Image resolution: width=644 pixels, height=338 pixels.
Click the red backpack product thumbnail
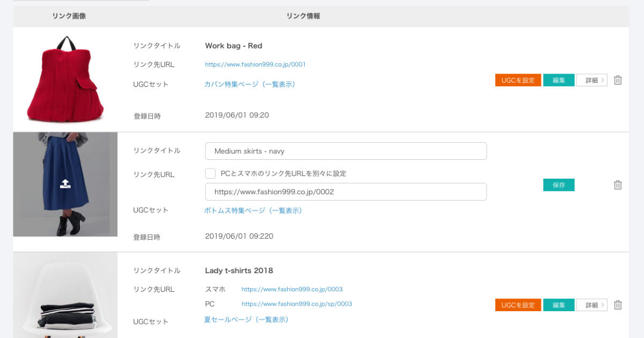tap(65, 78)
